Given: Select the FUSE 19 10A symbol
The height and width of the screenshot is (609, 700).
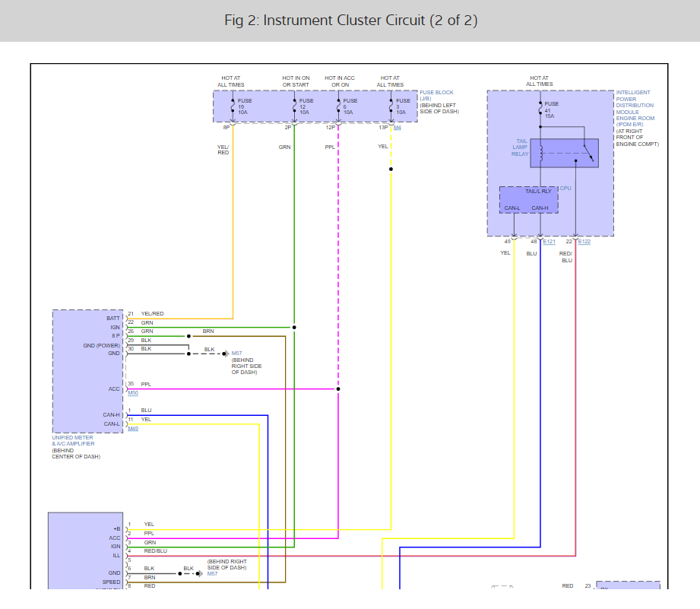Looking at the screenshot, I should click(233, 106).
